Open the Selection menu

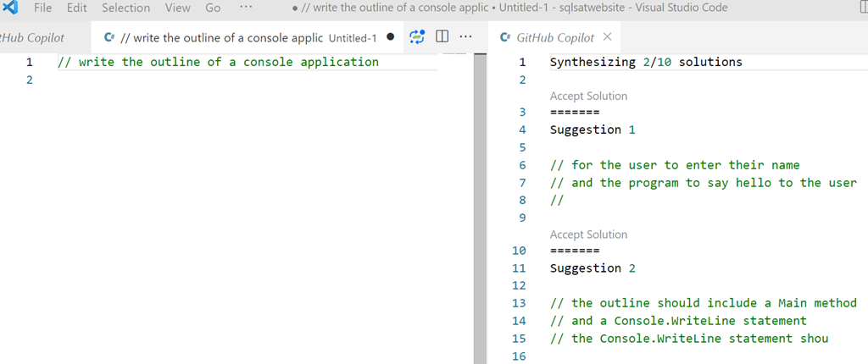pyautogui.click(x=125, y=8)
